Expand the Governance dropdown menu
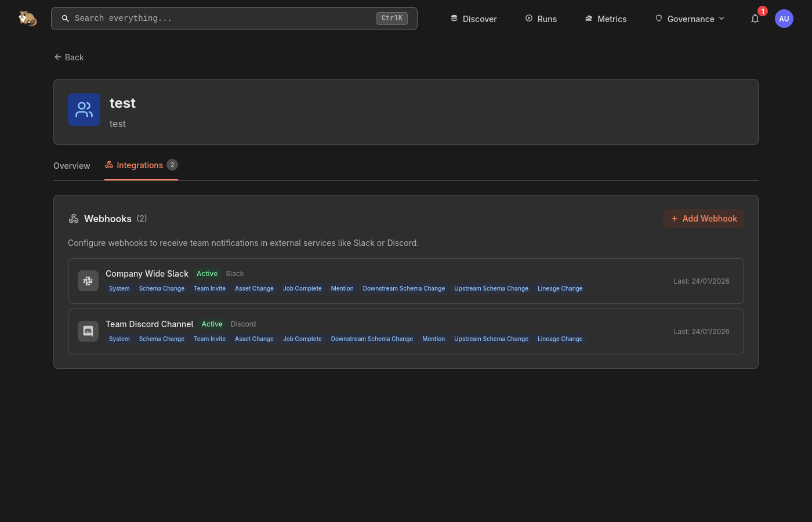 pyautogui.click(x=722, y=19)
